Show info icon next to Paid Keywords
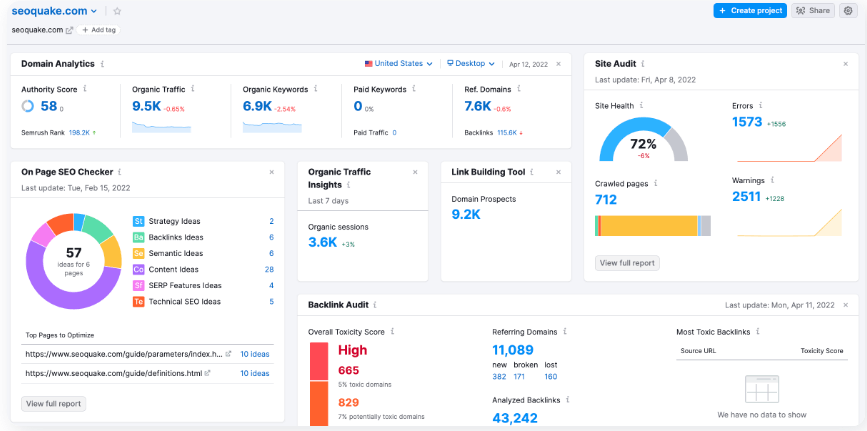The width and height of the screenshot is (867, 431). coord(414,89)
